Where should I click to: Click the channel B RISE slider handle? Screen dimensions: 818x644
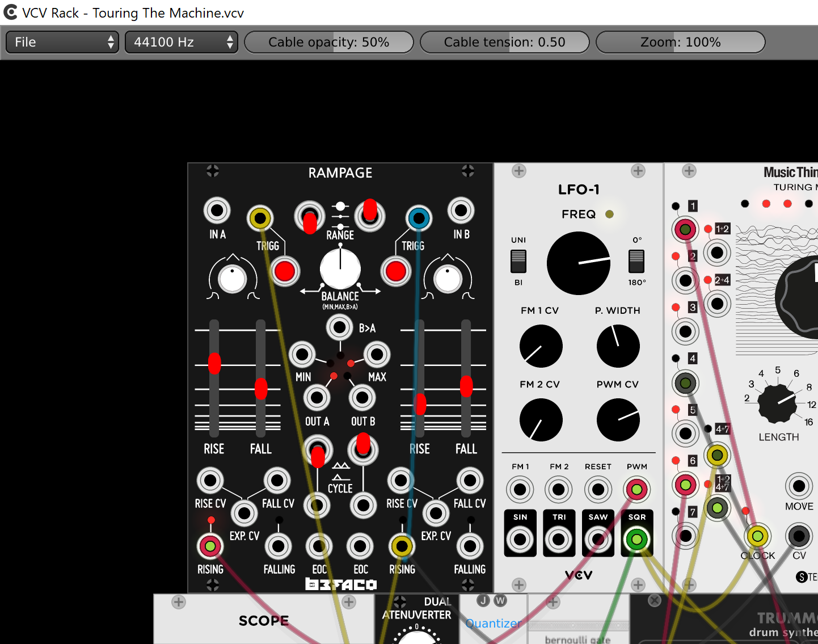420,404
